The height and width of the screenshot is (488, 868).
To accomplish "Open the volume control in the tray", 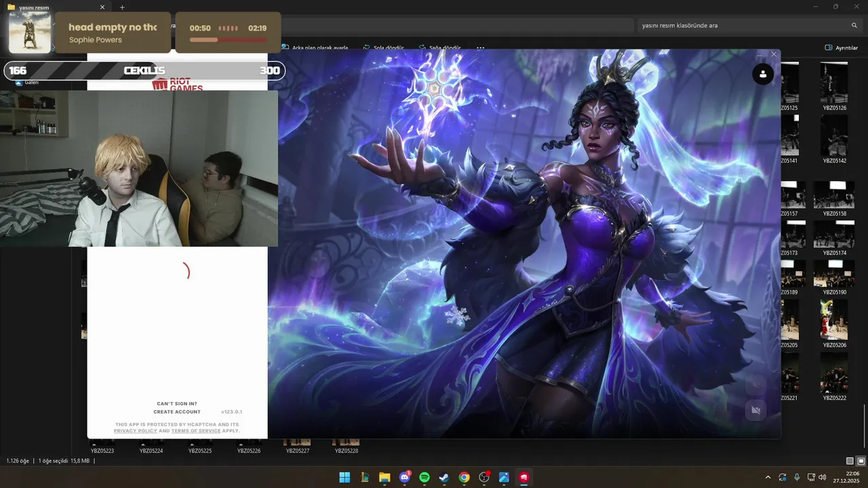I will 823,477.
